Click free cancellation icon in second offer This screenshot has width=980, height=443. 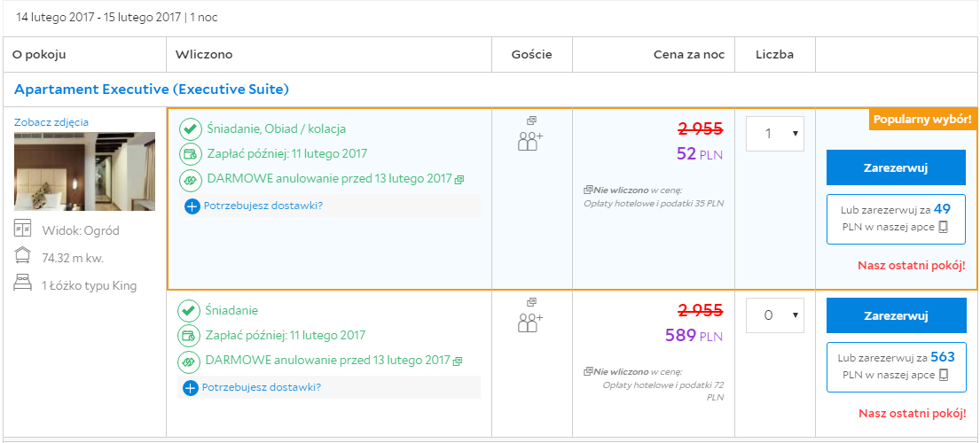(x=188, y=361)
